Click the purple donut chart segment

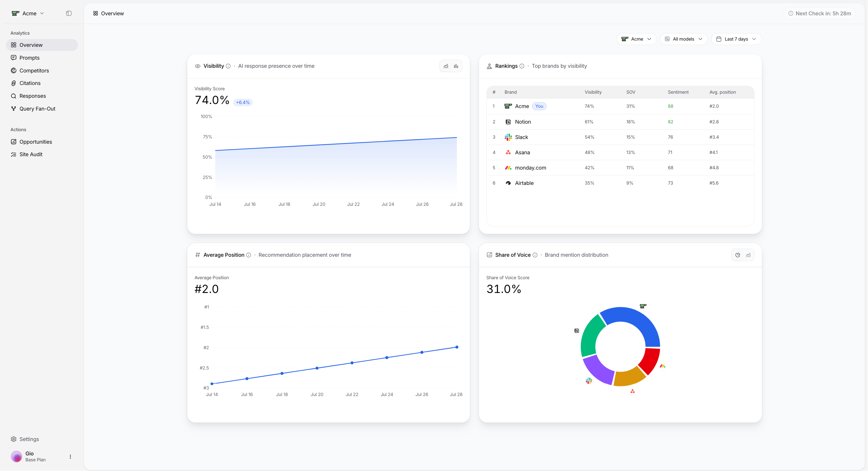point(600,369)
